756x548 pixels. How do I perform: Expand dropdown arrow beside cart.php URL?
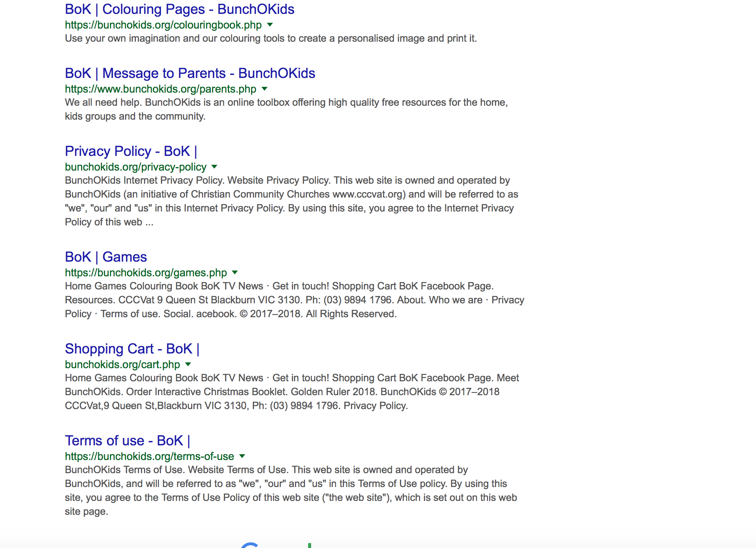click(x=188, y=364)
